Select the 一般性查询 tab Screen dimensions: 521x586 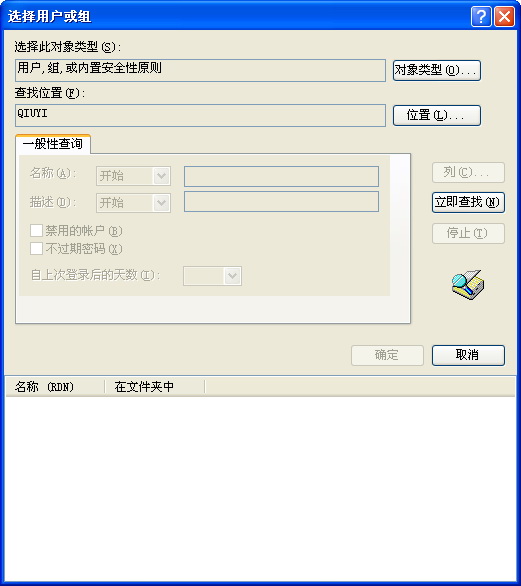click(53, 144)
